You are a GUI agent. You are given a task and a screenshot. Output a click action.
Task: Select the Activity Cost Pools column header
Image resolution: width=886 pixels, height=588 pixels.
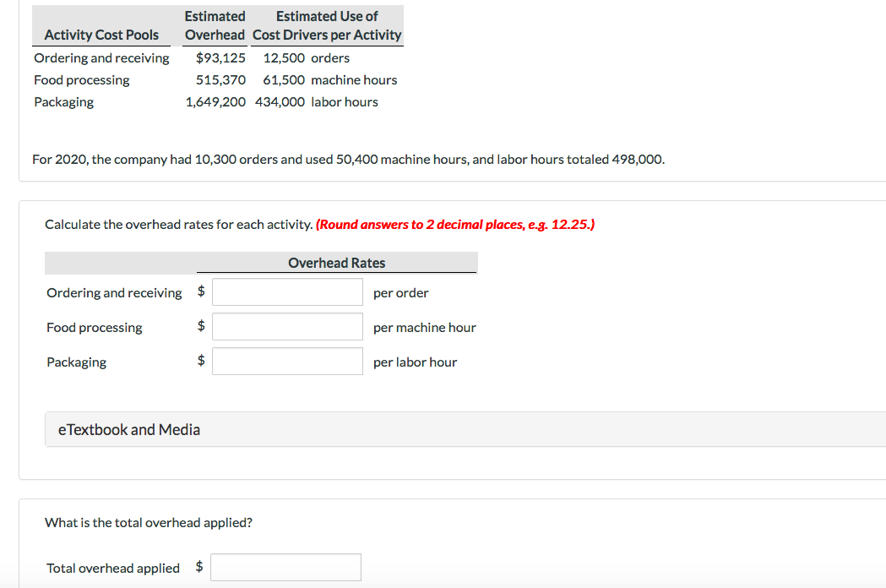tap(101, 35)
